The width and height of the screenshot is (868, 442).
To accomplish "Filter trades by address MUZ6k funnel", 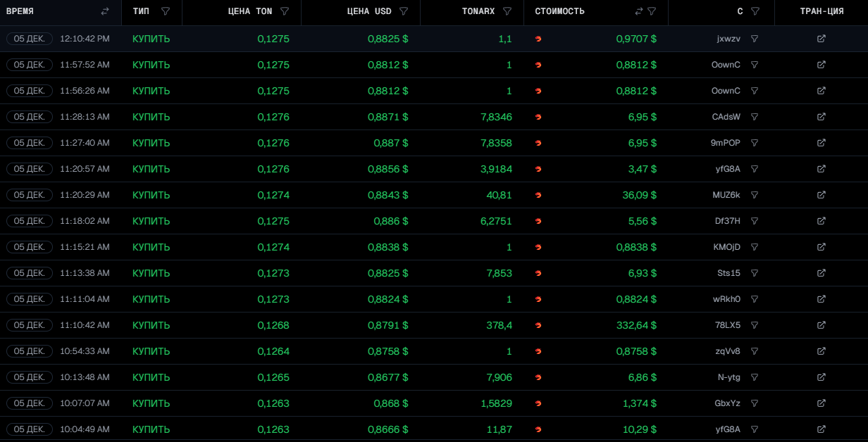I will click(755, 195).
